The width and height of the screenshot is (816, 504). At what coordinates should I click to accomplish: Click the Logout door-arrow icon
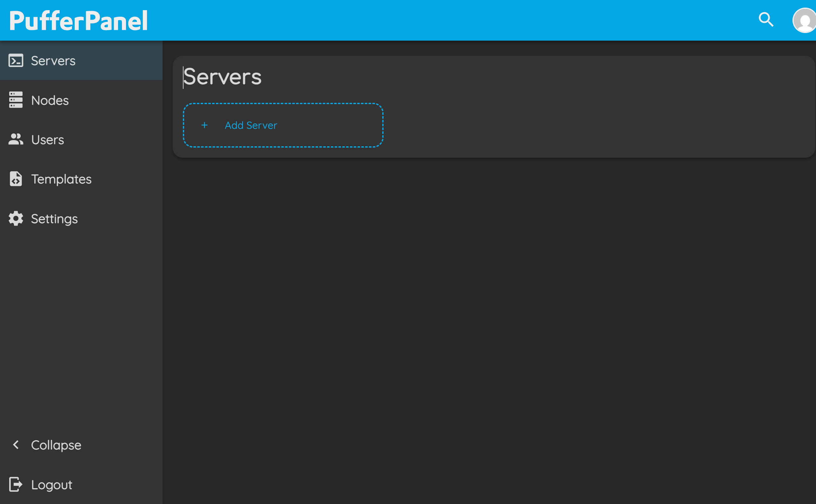click(16, 484)
